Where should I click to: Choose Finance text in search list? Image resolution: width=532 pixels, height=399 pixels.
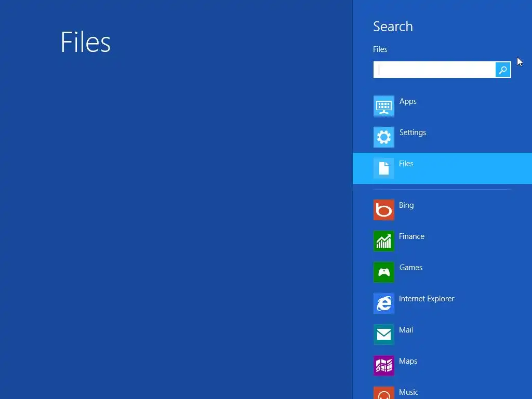pos(411,236)
